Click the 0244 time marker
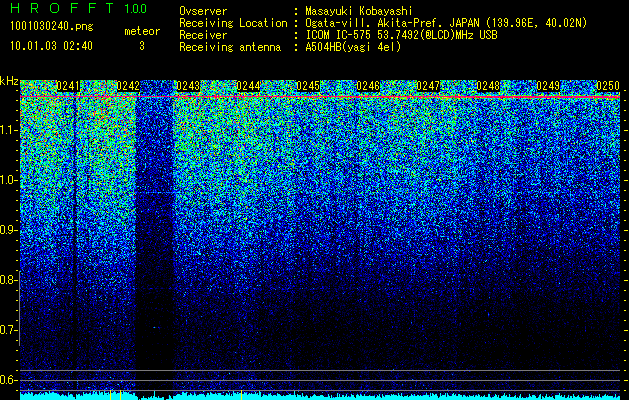 pos(248,86)
